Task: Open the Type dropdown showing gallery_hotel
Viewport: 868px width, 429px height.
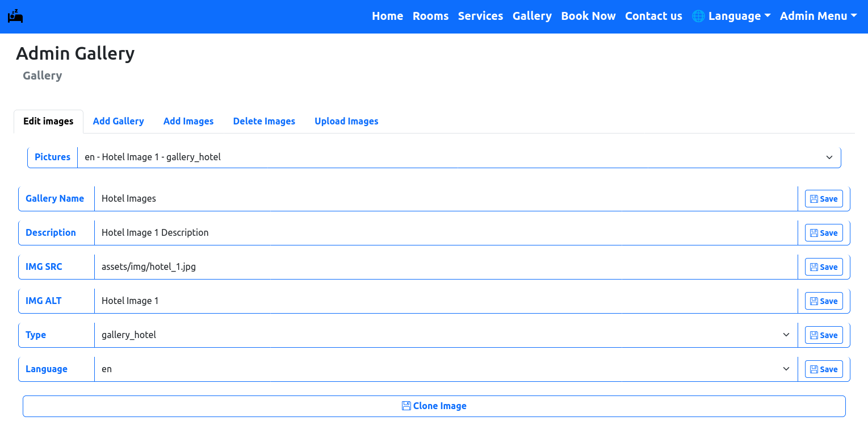Action: [x=446, y=335]
